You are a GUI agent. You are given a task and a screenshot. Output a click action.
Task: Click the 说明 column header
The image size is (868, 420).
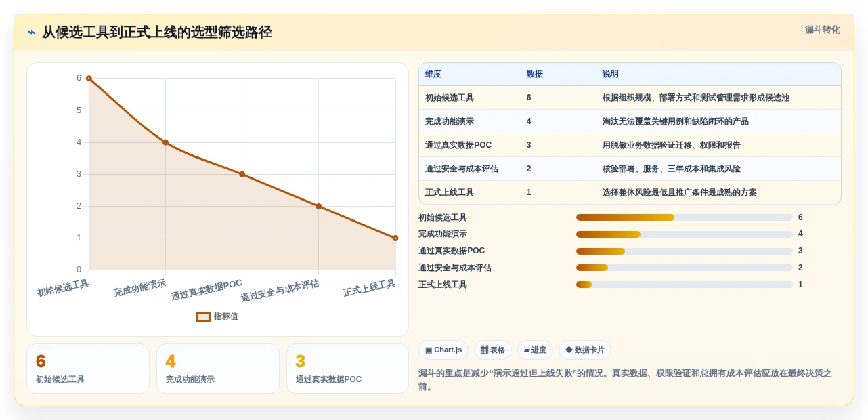[x=611, y=74]
